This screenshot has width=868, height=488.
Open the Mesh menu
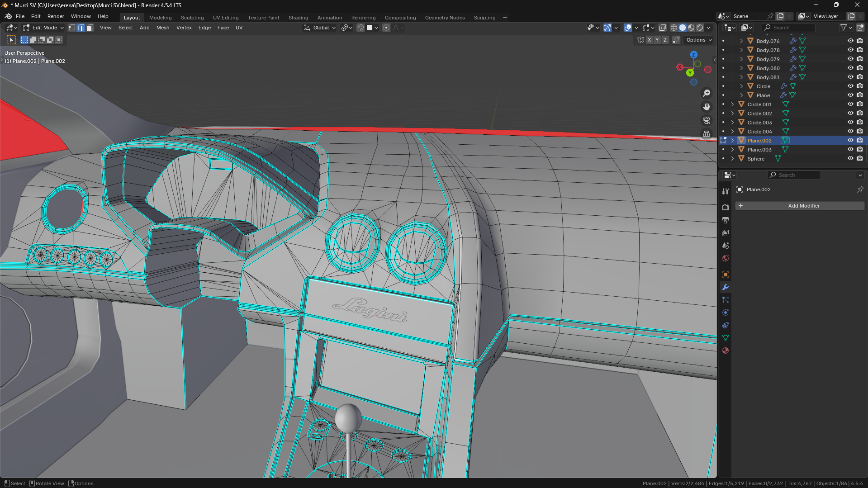pyautogui.click(x=162, y=28)
